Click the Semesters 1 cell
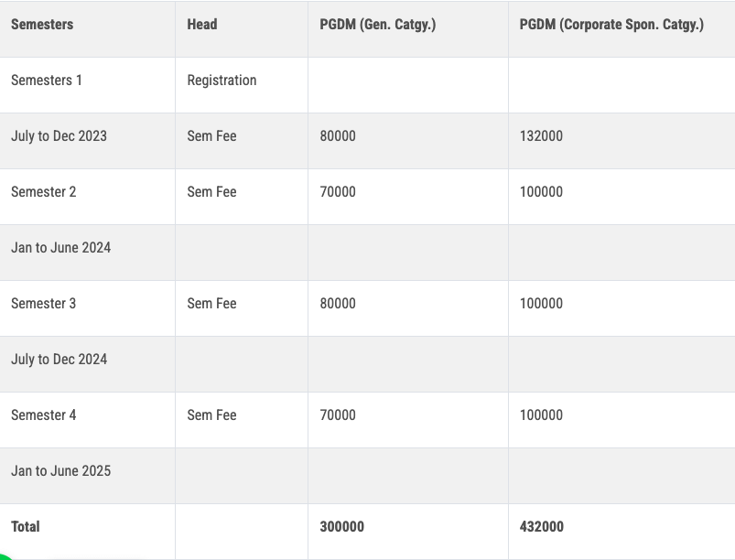Image resolution: width=735 pixels, height=560 pixels. click(x=47, y=81)
